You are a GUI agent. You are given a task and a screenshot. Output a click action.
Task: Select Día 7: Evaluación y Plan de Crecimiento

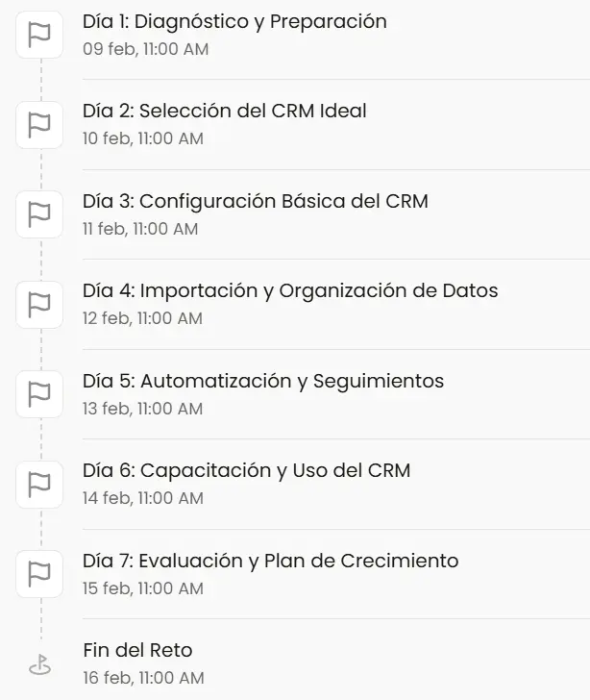point(271,561)
